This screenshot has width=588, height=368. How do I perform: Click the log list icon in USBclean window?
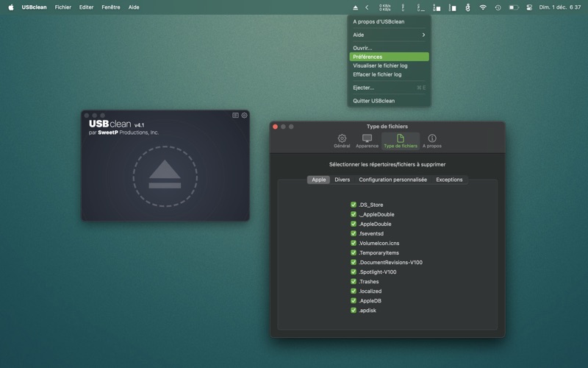[x=235, y=116]
